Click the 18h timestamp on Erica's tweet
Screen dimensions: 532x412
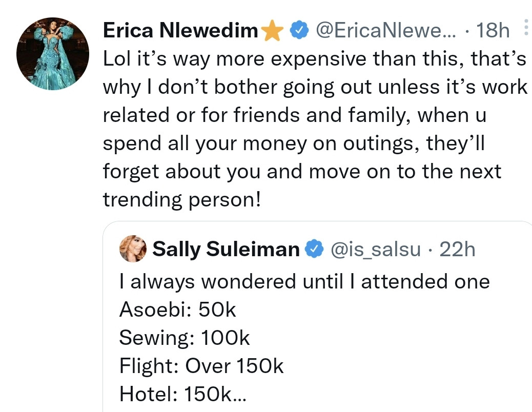coord(493,30)
